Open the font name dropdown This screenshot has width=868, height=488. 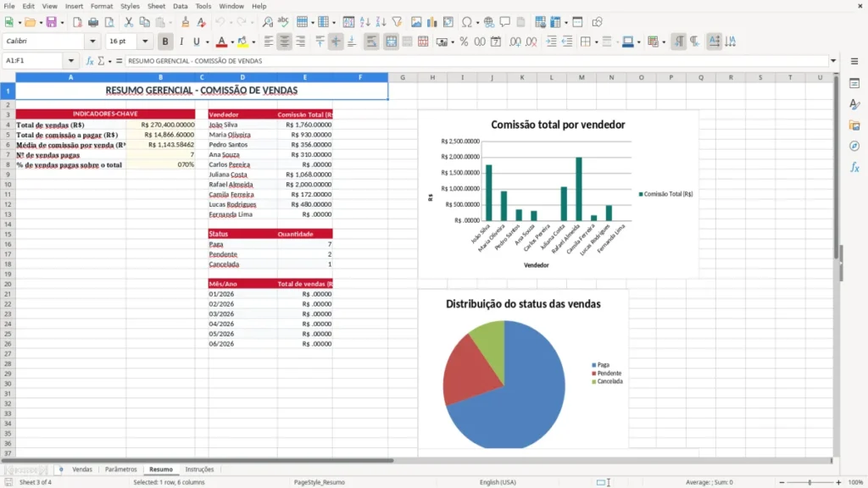pos(92,41)
